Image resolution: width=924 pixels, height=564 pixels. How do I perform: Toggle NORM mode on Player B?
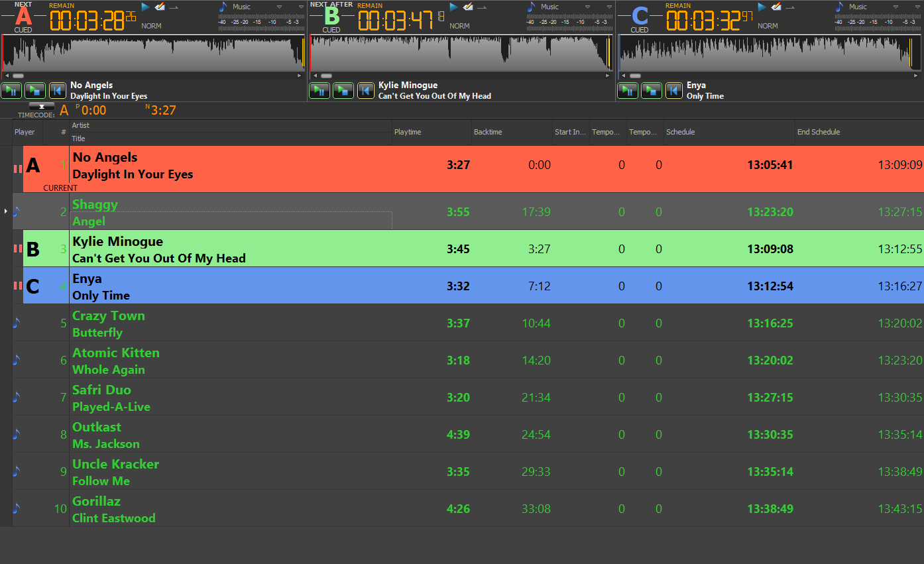(x=459, y=26)
